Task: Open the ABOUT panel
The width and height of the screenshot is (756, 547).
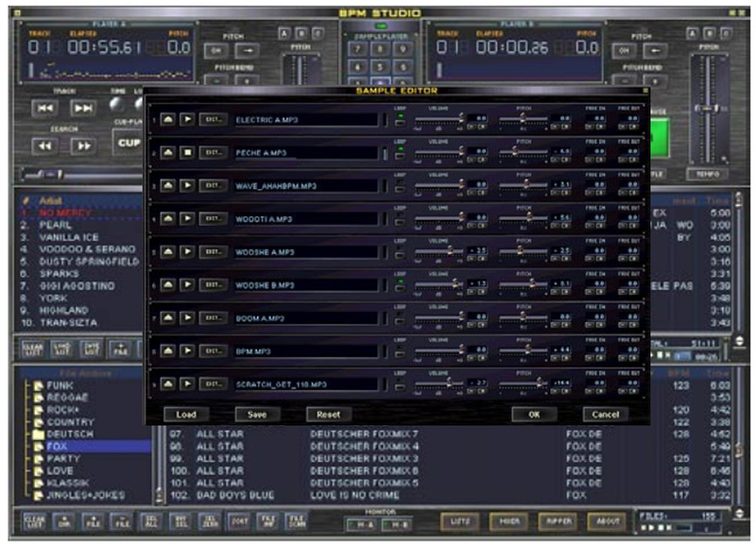Action: click(608, 521)
